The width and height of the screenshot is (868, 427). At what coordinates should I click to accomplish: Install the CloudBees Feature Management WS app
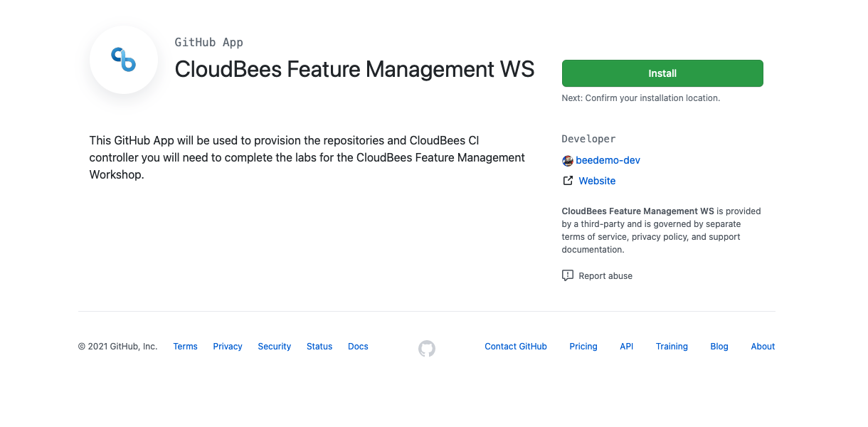tap(662, 73)
